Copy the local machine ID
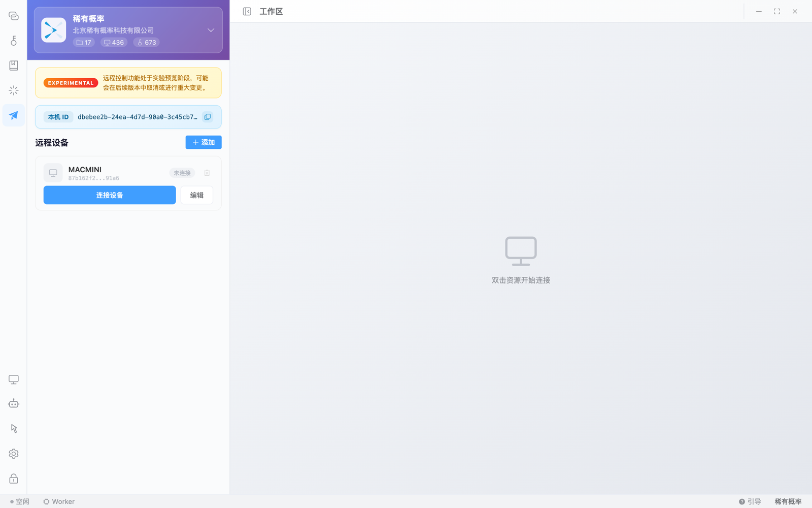 pyautogui.click(x=208, y=117)
